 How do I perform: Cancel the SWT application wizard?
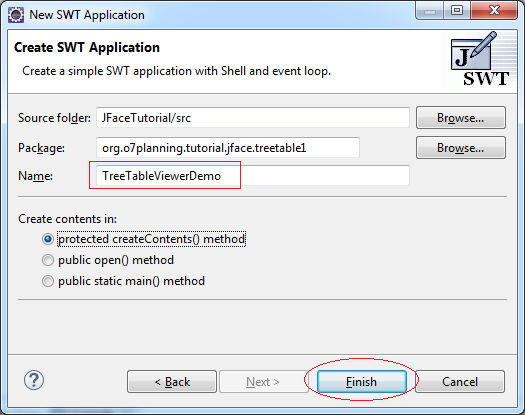coord(460,382)
